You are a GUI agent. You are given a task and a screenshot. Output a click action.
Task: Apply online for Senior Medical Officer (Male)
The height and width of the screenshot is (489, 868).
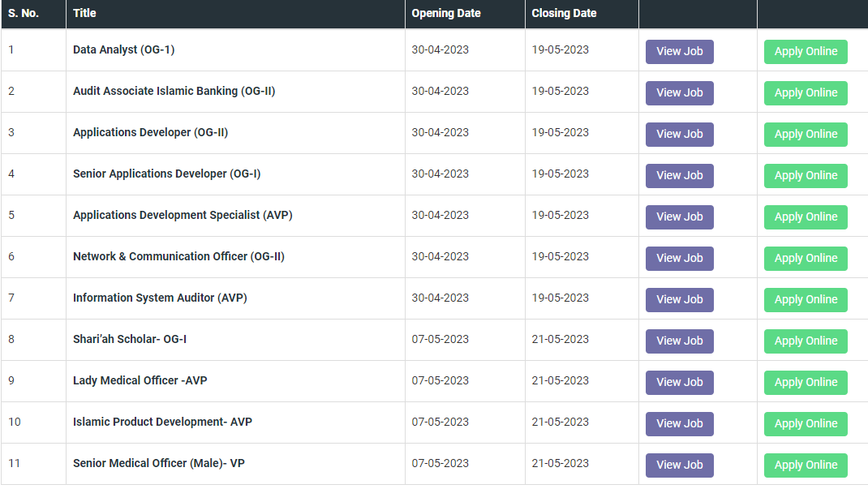806,465
